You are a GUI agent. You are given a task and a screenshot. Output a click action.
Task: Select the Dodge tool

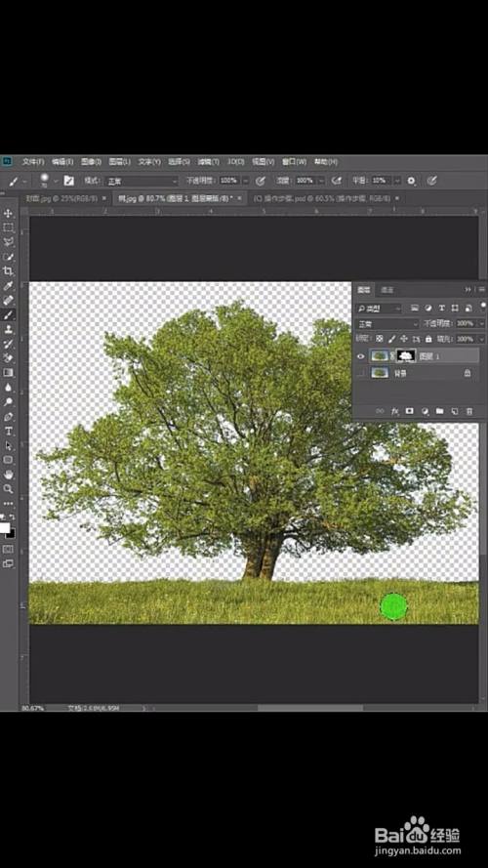[x=9, y=402]
